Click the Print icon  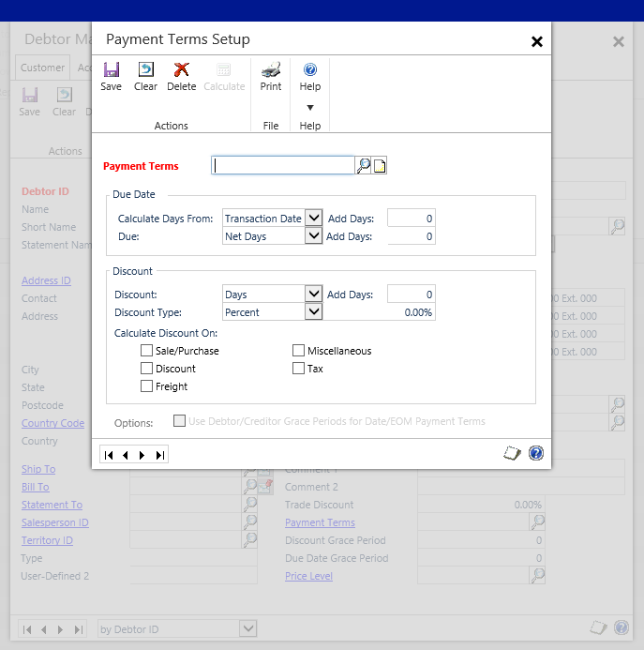click(271, 70)
